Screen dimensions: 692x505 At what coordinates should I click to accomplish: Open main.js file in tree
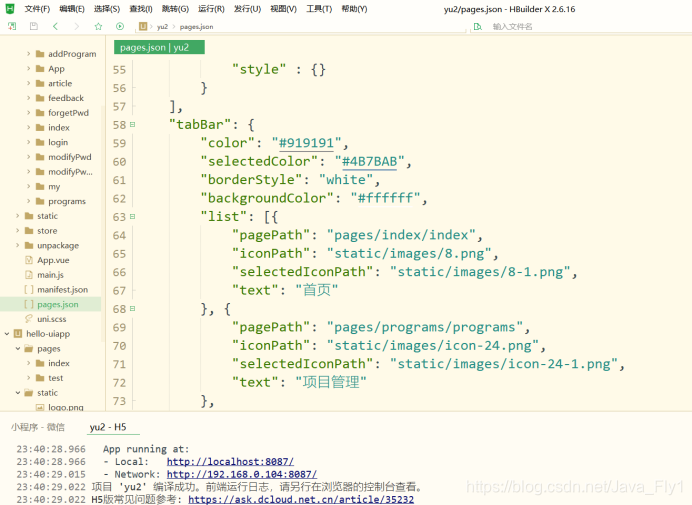[x=50, y=275]
